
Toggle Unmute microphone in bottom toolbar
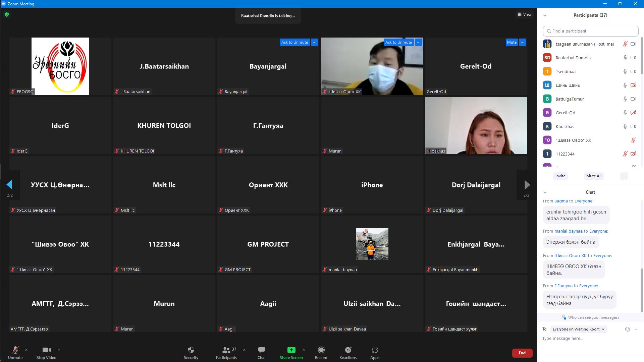point(15,350)
